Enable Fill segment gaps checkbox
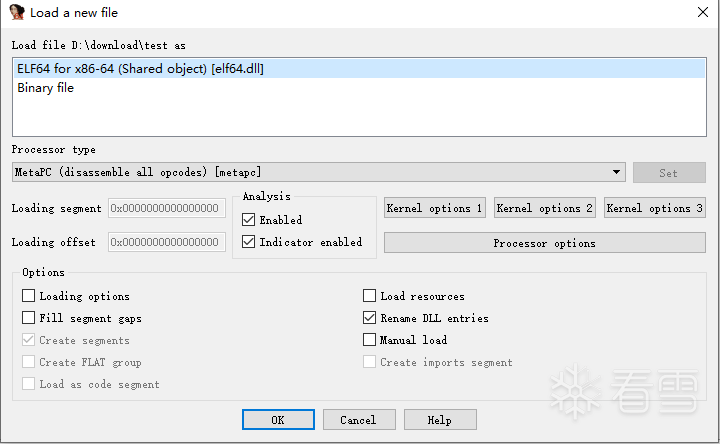 coord(28,318)
